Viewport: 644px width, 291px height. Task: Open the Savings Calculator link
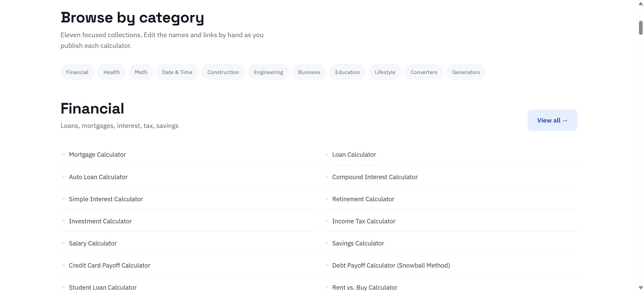pyautogui.click(x=358, y=243)
